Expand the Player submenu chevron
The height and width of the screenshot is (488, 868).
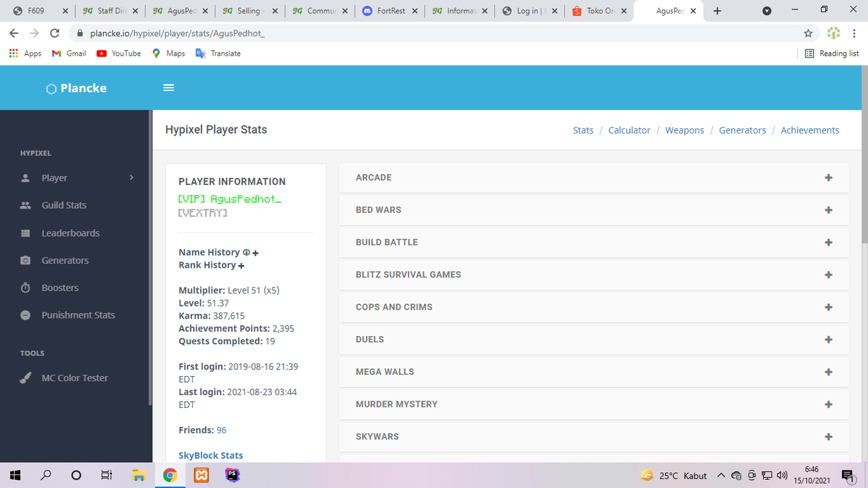tap(132, 178)
